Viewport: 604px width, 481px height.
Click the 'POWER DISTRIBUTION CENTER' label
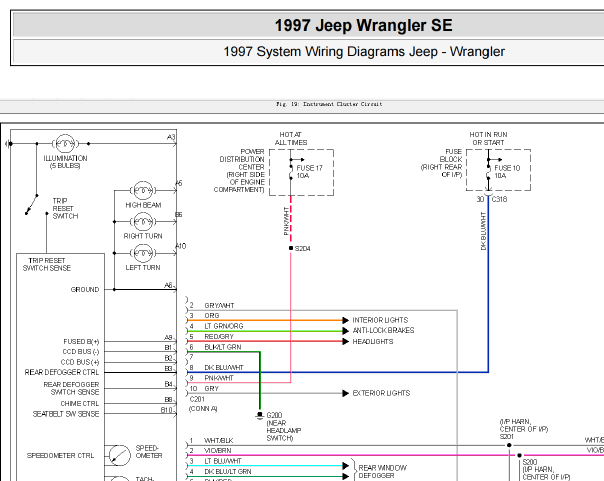point(242,159)
